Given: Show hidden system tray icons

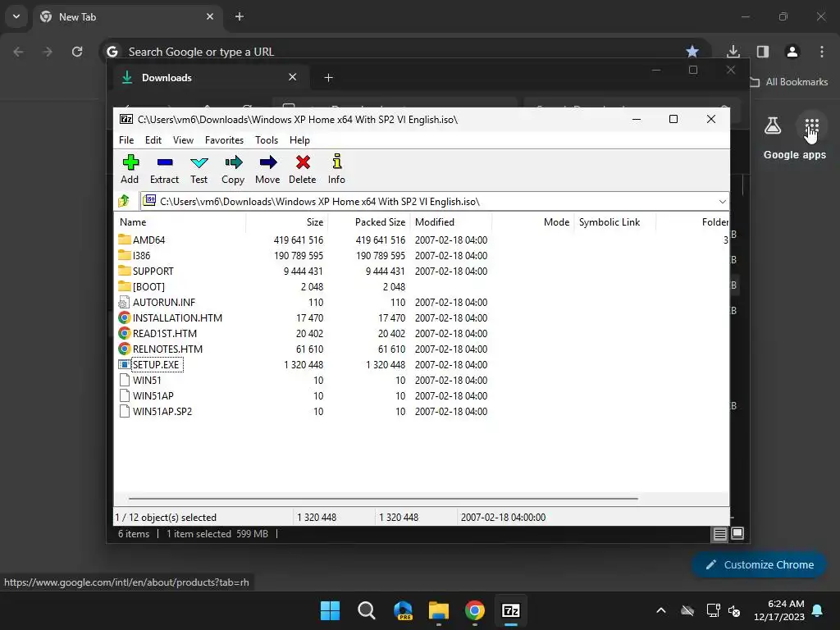Looking at the screenshot, I should pos(661,610).
